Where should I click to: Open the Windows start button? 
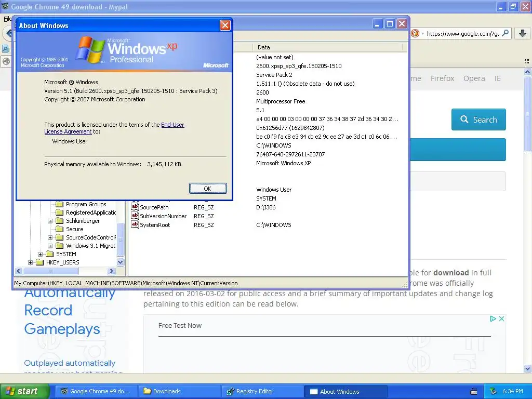24,391
